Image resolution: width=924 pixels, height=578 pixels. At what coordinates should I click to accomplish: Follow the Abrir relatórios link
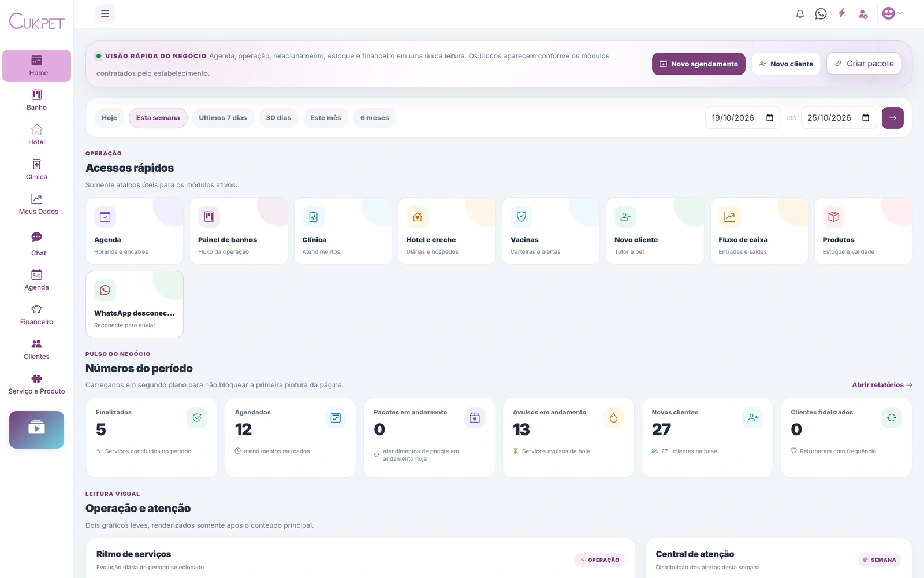[882, 385]
